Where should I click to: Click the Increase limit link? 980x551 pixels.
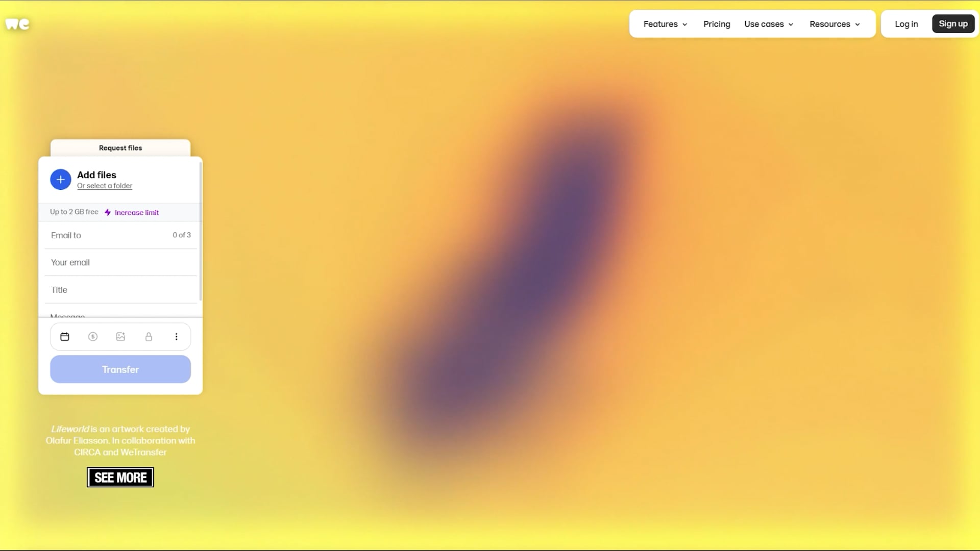click(x=137, y=213)
